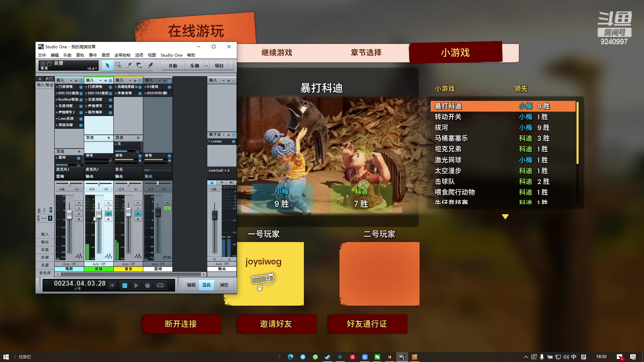Open dropdown arrow next to 乐曲 button
The height and width of the screenshot is (362, 644).
click(x=207, y=66)
